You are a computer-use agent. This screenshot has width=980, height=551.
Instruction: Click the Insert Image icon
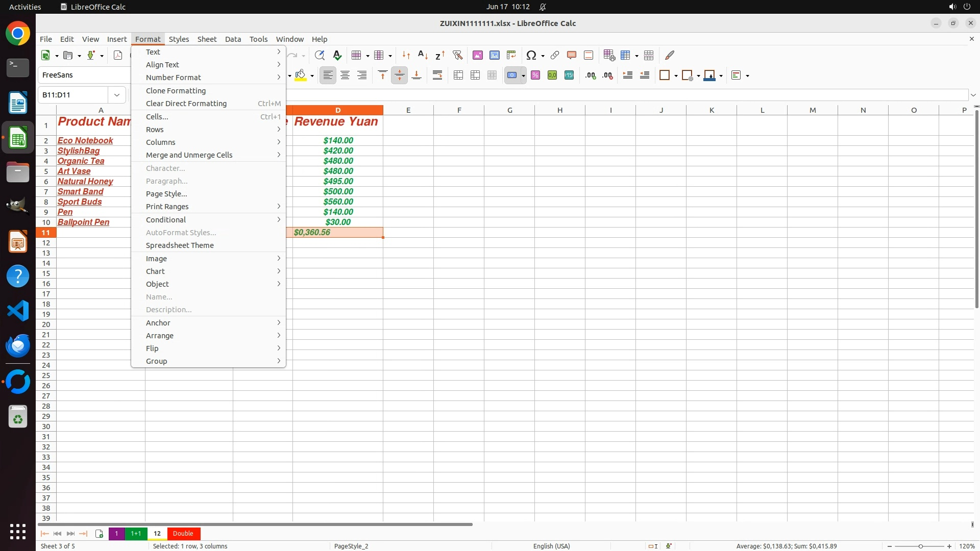477,55
